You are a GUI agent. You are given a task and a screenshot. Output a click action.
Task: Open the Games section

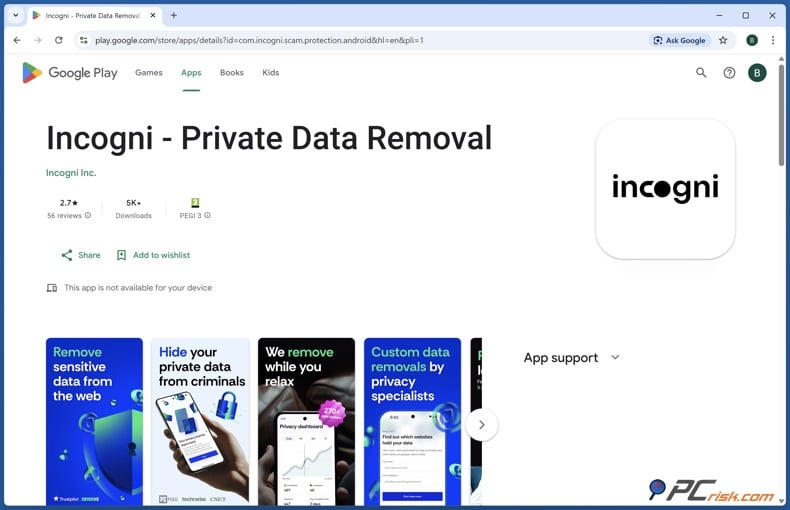(x=149, y=73)
